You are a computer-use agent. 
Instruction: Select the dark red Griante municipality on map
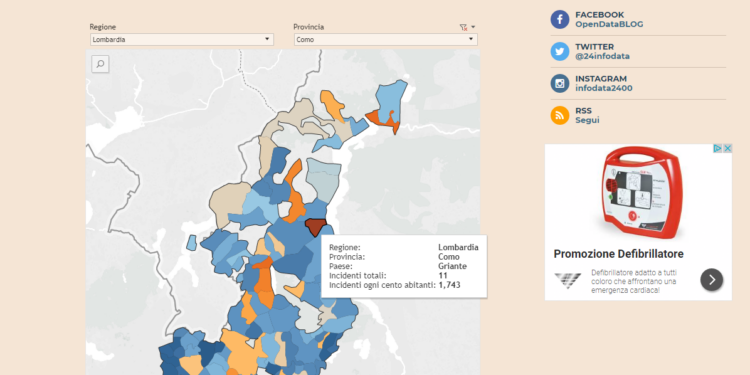pyautogui.click(x=315, y=226)
